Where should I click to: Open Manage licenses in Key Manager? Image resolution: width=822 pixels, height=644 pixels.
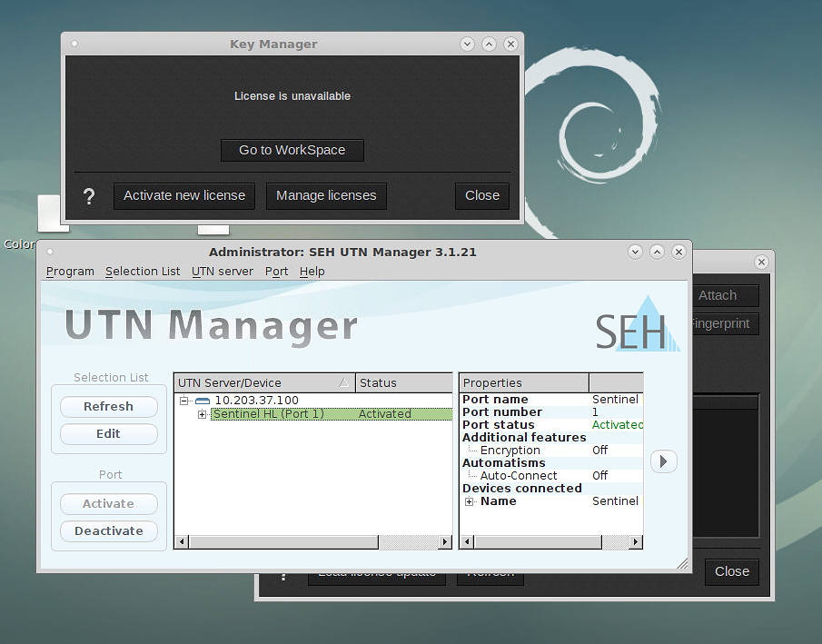coord(326,195)
